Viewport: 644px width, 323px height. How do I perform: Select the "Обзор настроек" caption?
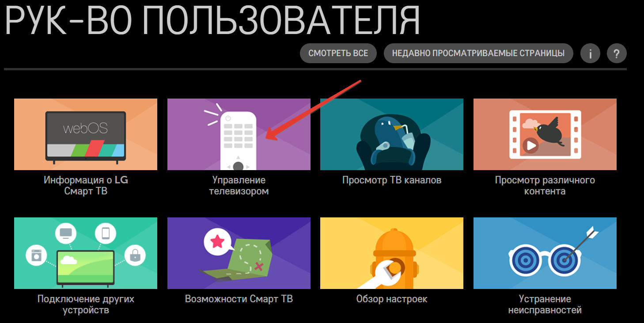coord(392,299)
